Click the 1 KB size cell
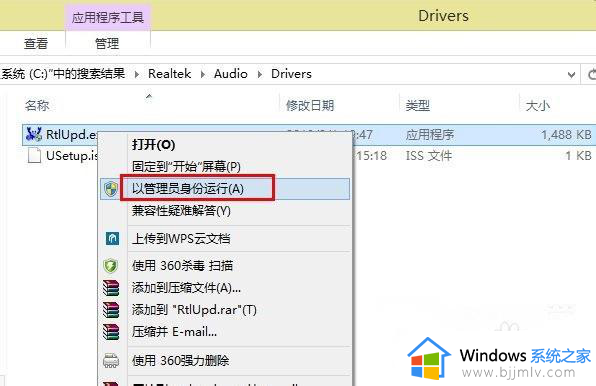The height and width of the screenshot is (386, 596). click(x=579, y=156)
